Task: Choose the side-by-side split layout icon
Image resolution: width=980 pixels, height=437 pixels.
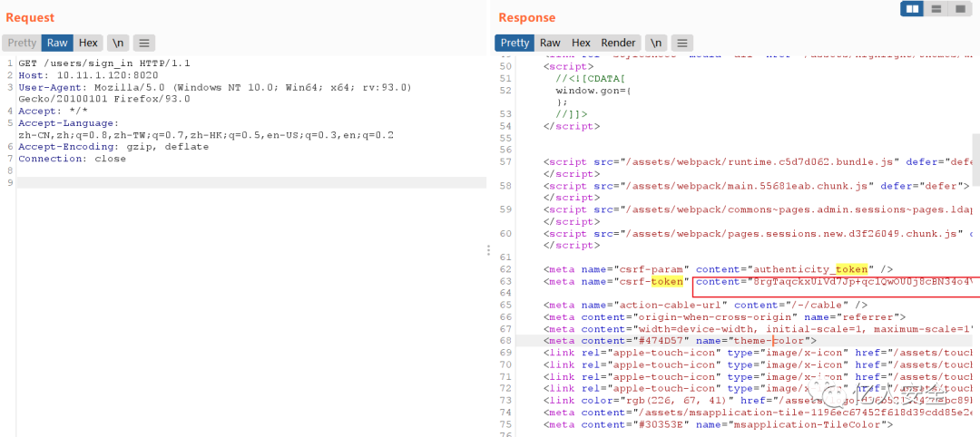Action: 913,9
